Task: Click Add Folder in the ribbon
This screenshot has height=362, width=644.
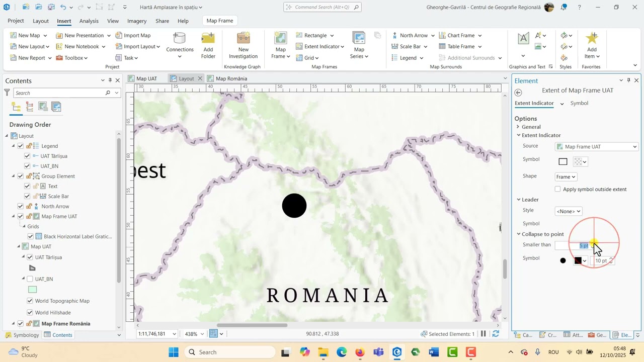Action: tap(208, 46)
